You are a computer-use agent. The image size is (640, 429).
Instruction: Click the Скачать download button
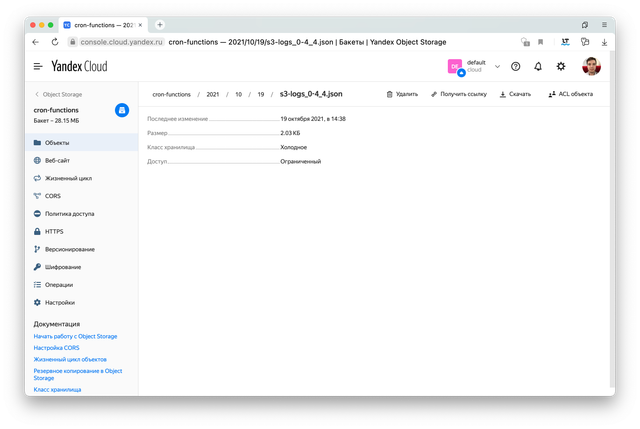[515, 94]
